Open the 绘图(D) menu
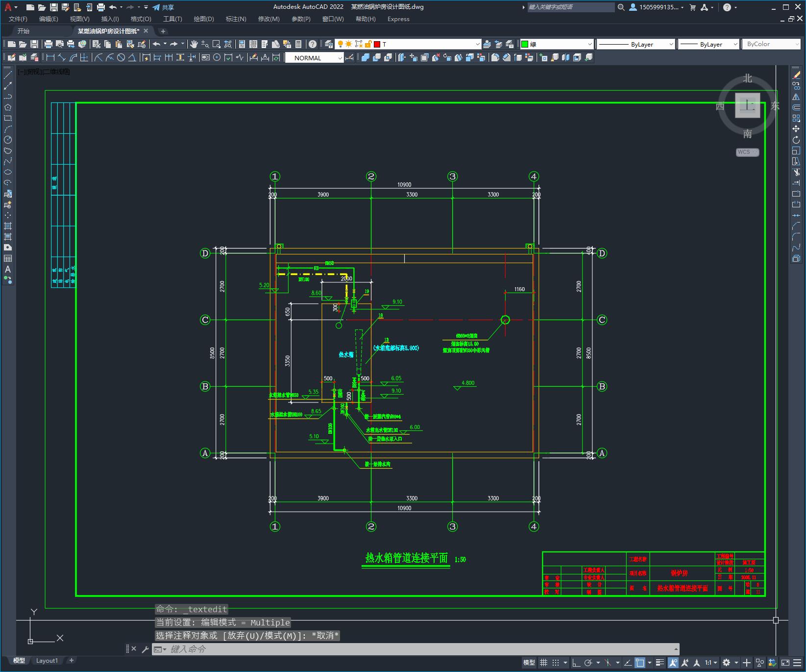The width and height of the screenshot is (806, 672). [204, 19]
